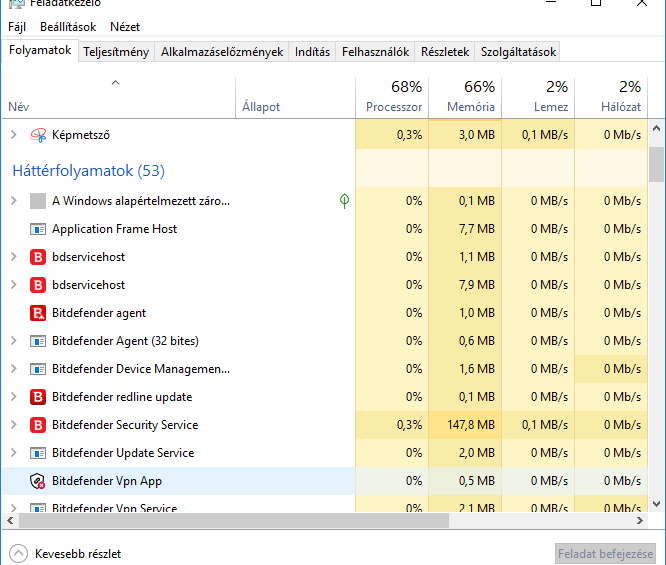Click the Bitdefender agent icon
This screenshot has height=565, width=666.
point(38,313)
